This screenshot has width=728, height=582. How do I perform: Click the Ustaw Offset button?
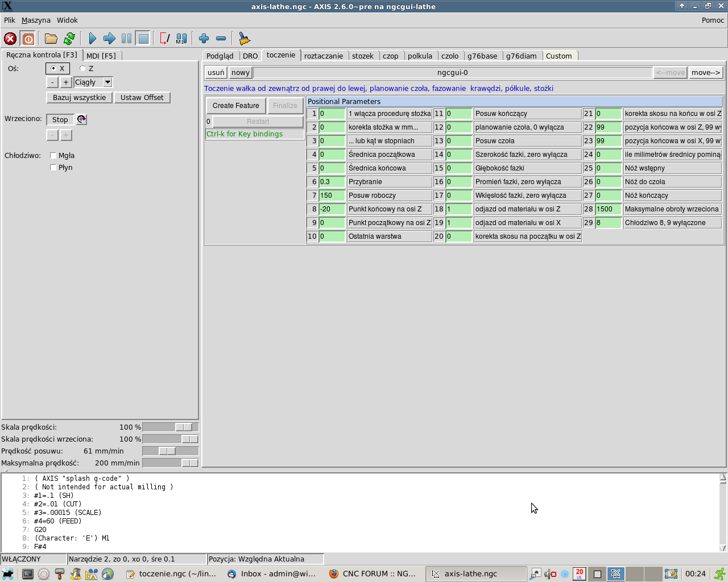click(142, 98)
